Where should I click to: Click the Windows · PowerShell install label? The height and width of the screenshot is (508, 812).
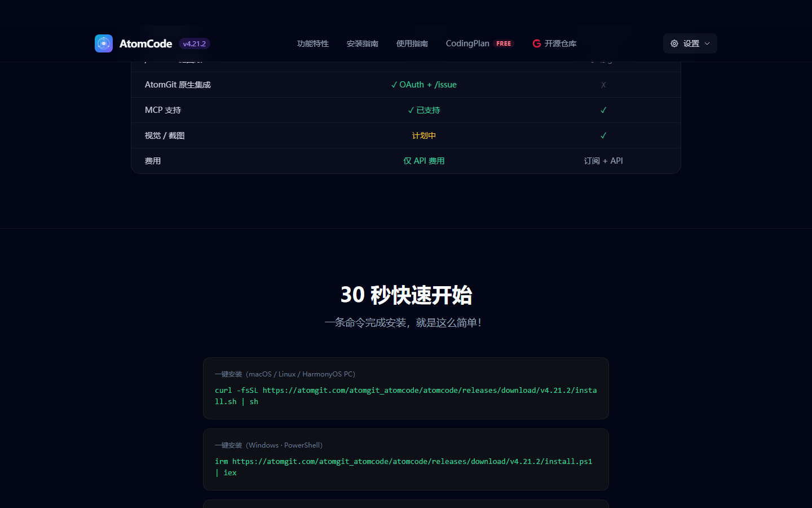point(268,445)
